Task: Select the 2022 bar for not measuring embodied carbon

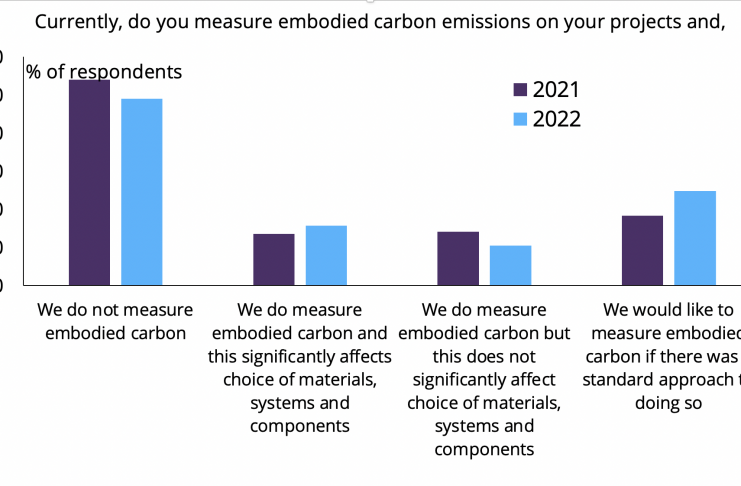Action: (141, 191)
